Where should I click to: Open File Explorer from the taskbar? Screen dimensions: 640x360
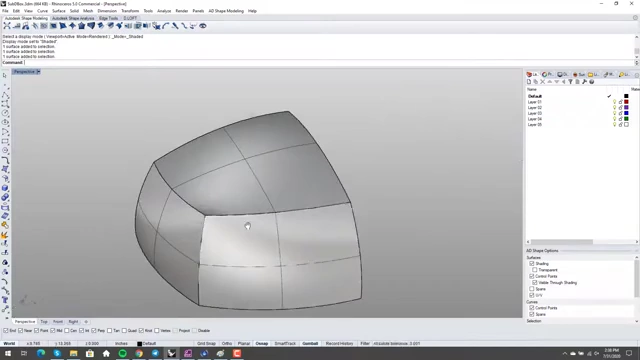pos(73,353)
